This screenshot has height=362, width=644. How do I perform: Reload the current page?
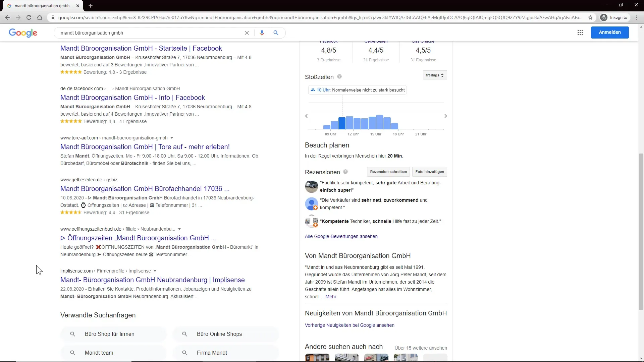pyautogui.click(x=29, y=17)
